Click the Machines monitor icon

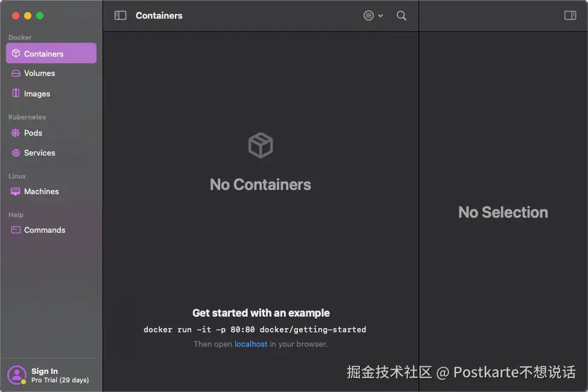click(x=16, y=191)
